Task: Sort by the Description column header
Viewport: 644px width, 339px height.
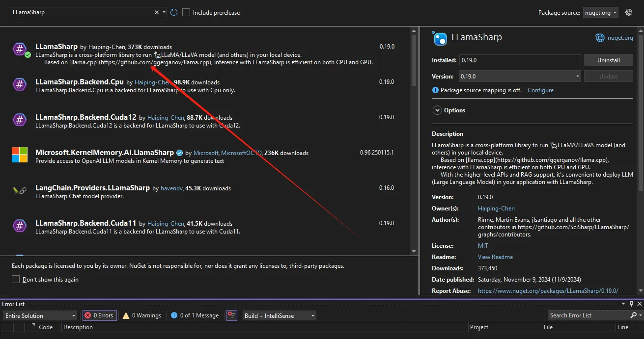Action: pos(78,327)
